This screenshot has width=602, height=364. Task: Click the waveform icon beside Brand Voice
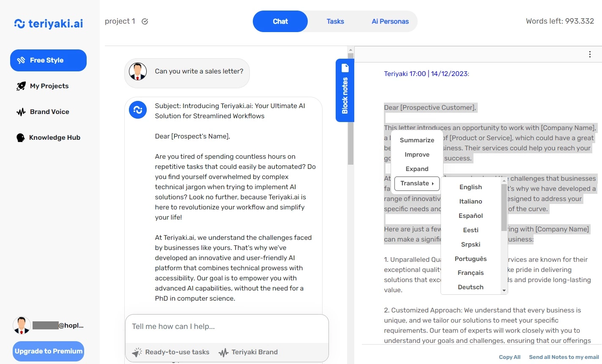tap(21, 112)
